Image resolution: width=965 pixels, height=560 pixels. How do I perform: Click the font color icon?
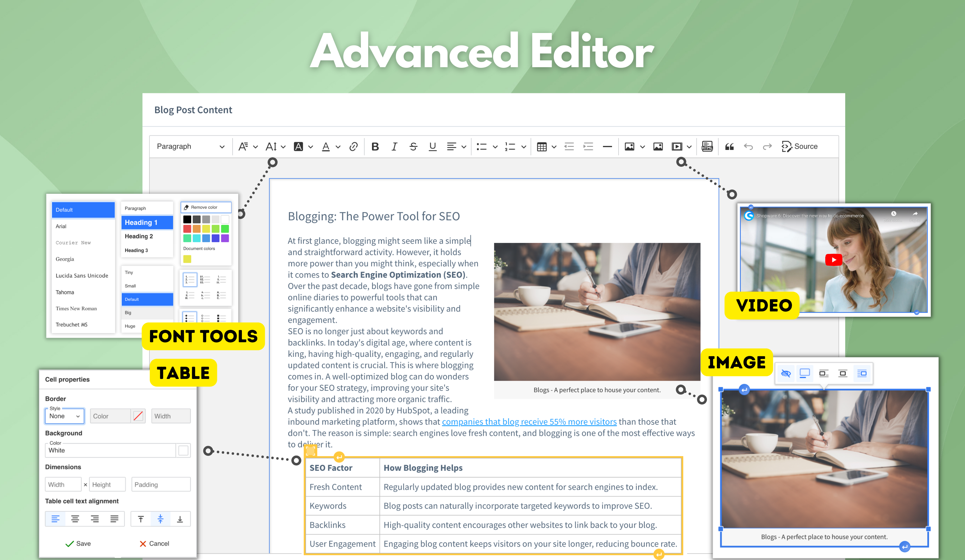[326, 147]
